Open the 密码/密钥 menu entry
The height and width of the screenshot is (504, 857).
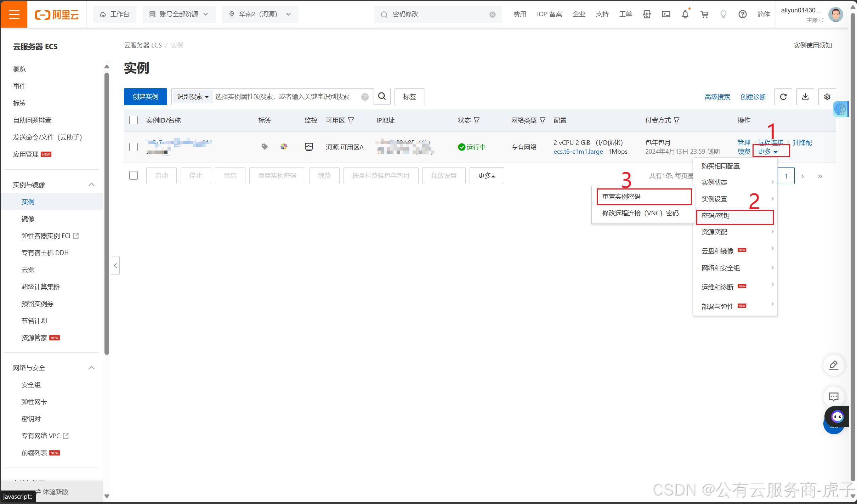point(735,216)
